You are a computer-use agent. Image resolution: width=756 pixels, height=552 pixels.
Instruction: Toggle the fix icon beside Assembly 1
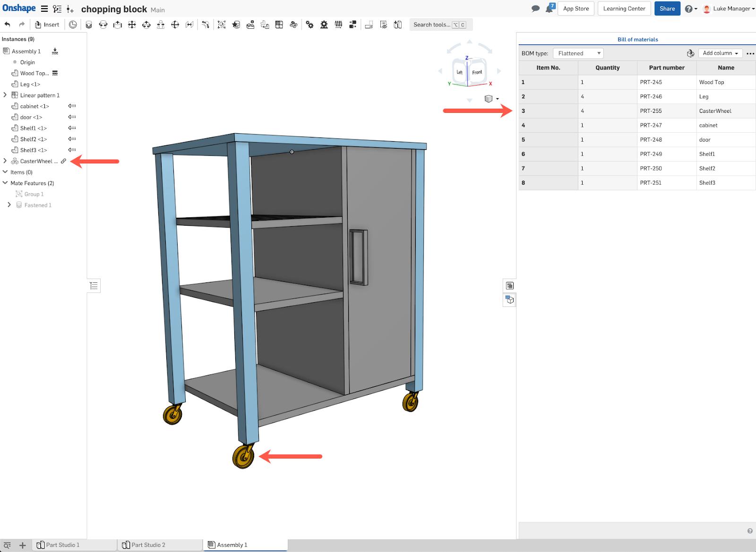55,51
